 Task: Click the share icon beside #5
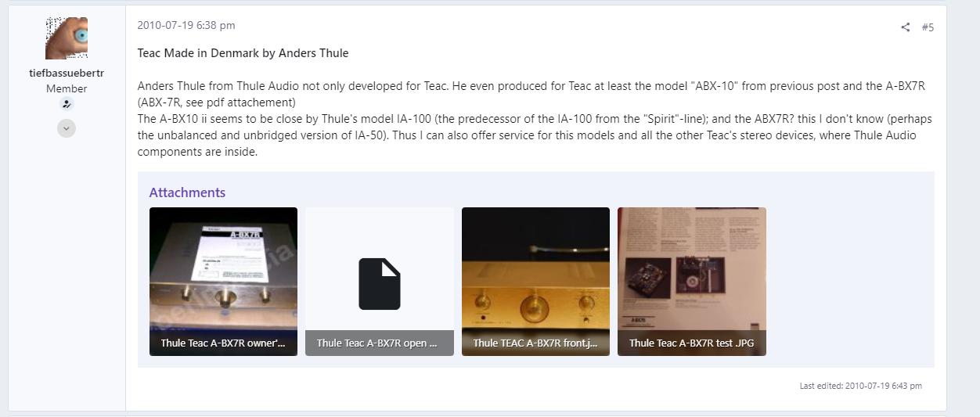[906, 27]
